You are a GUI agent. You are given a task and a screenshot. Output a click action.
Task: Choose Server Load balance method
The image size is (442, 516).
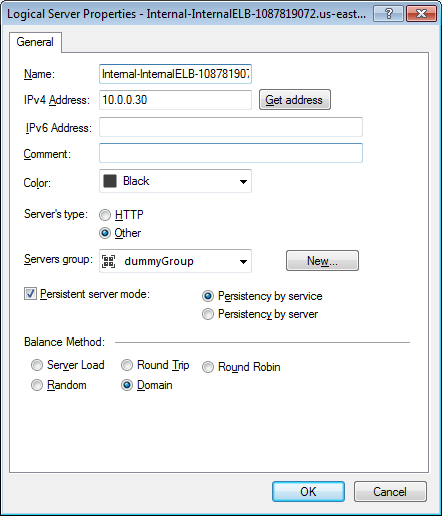point(37,365)
